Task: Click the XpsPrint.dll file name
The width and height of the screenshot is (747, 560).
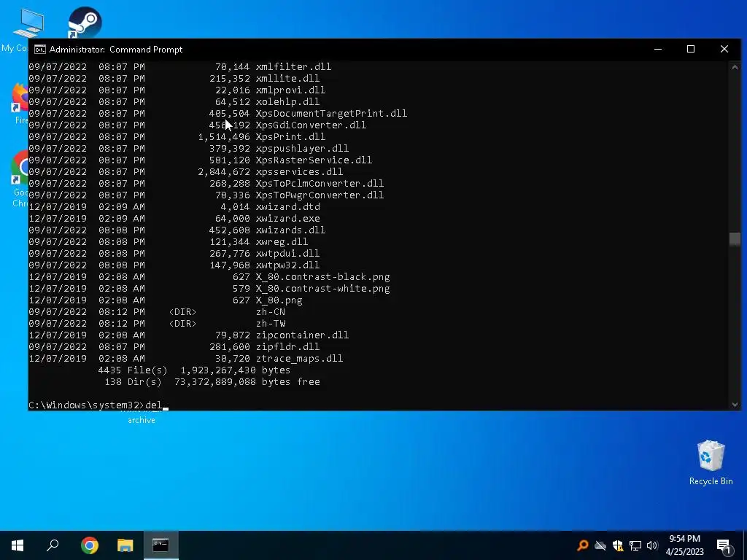Action: click(x=290, y=136)
